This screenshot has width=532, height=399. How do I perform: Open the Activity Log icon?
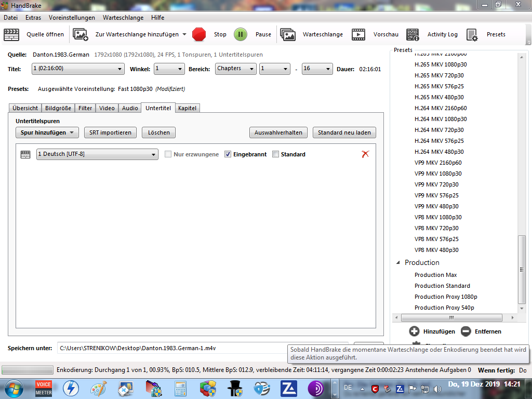(x=413, y=34)
